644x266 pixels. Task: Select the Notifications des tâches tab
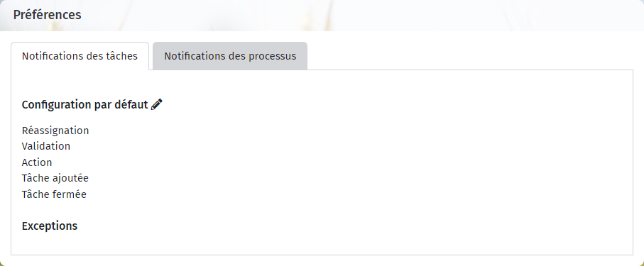pos(80,56)
